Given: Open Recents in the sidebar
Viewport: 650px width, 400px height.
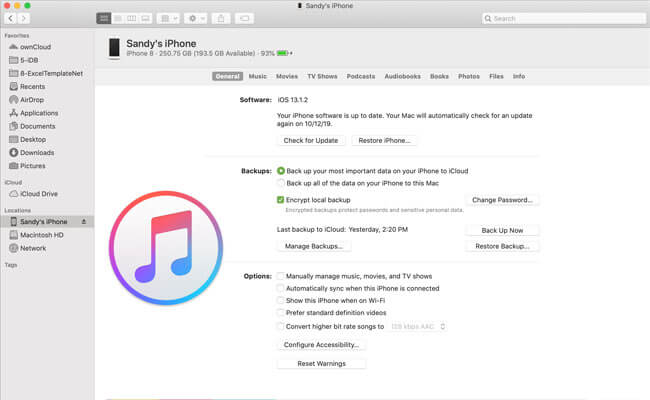Looking at the screenshot, I should pyautogui.click(x=27, y=87).
